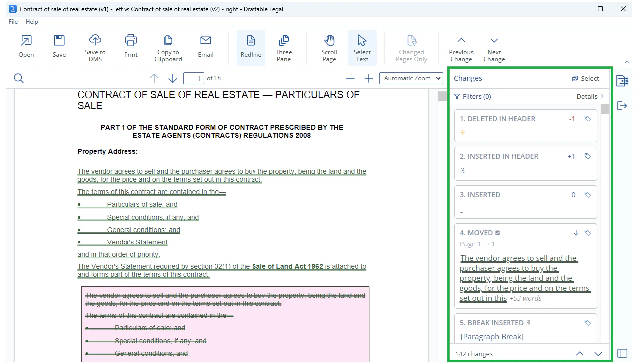
Task: Click the Changes panel scrollbar
Action: click(x=605, y=109)
